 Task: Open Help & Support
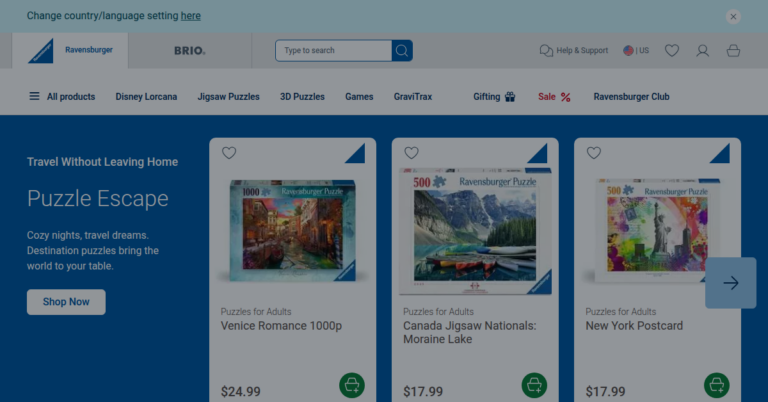pyautogui.click(x=574, y=50)
